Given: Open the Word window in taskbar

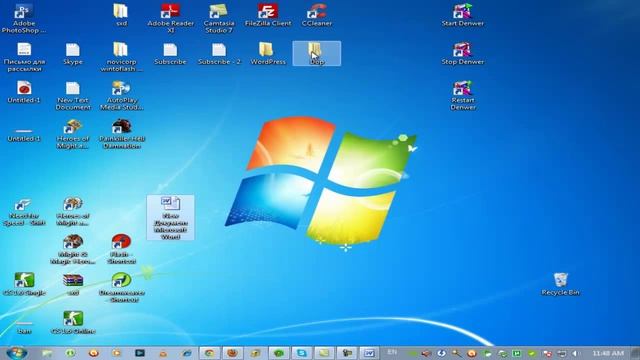Looking at the screenshot, I should [369, 353].
